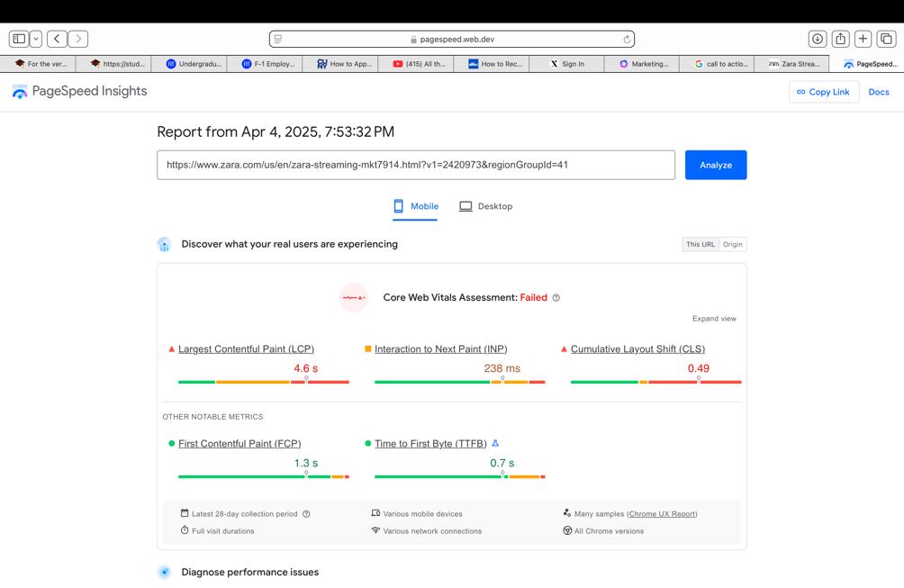Toggle to 'Origin' data
The image size is (904, 588).
[x=733, y=244]
